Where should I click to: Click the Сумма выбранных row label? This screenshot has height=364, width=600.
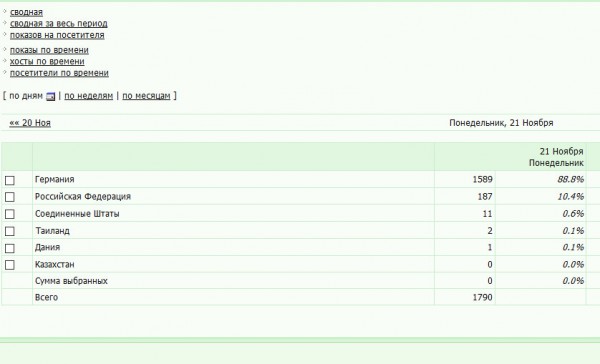tap(71, 281)
